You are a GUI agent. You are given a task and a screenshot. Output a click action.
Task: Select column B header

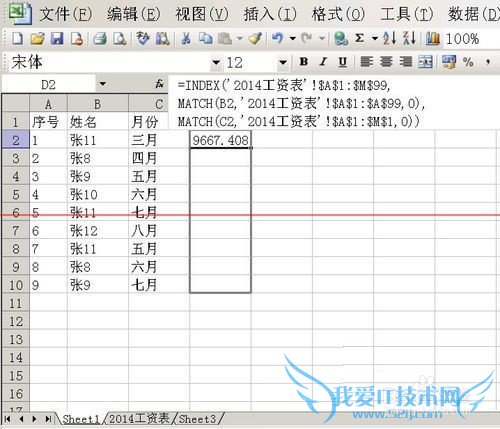pos(98,104)
